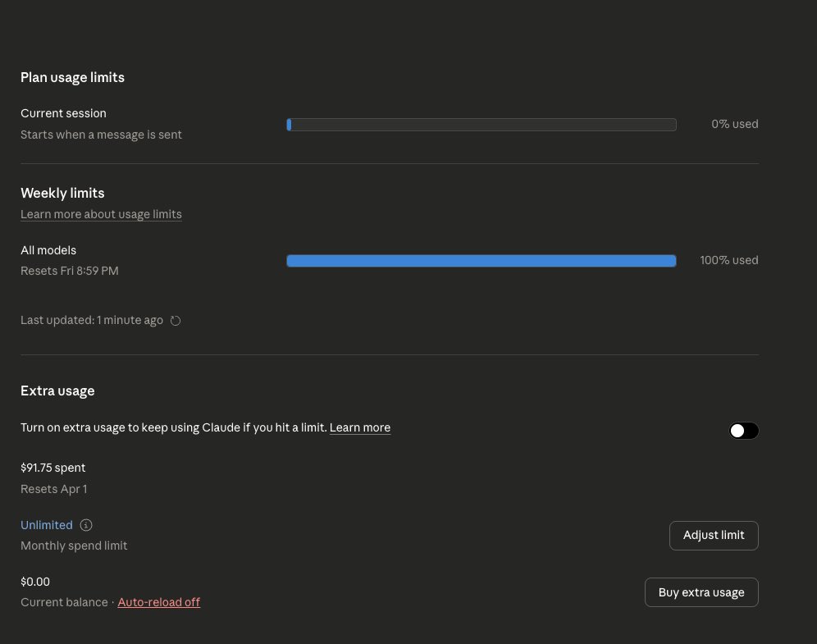
Task: Click the All models weekly progress bar
Action: [482, 261]
